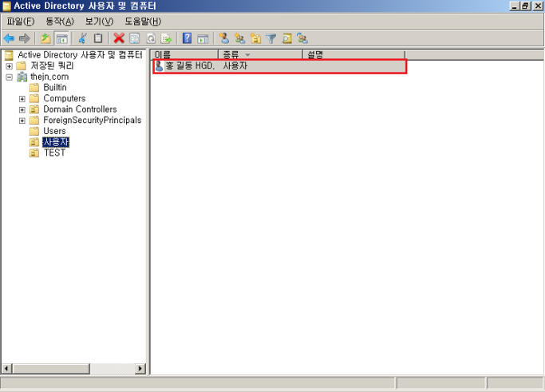Click the Domain Controllers OU folder icon

(34, 109)
